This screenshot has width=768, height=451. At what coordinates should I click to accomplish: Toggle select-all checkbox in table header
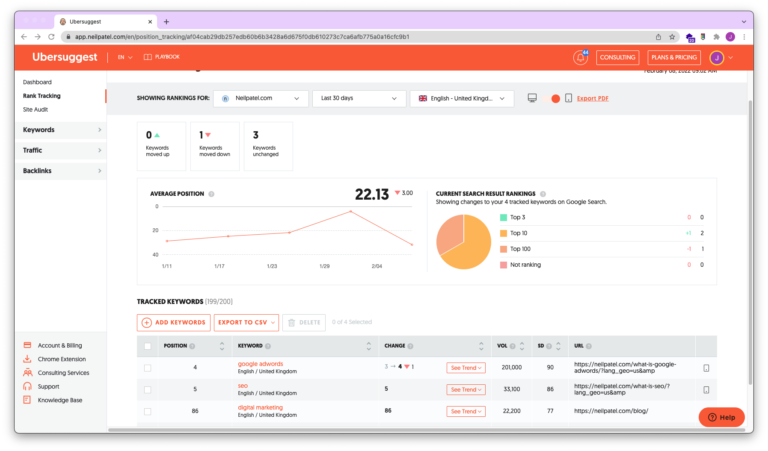(147, 346)
